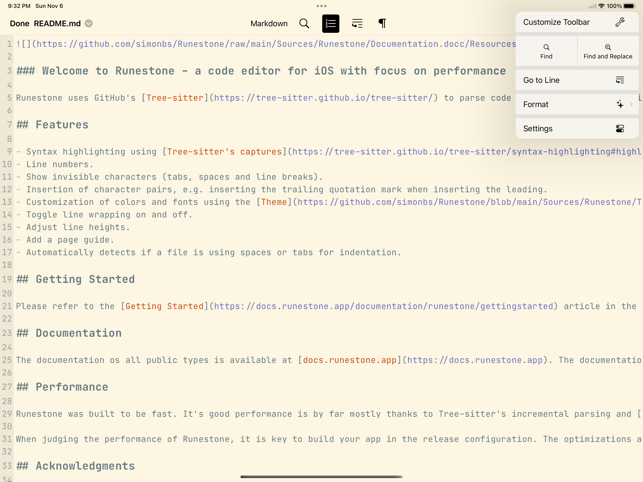
Task: Click line number 1 in gutter
Action: (x=9, y=44)
